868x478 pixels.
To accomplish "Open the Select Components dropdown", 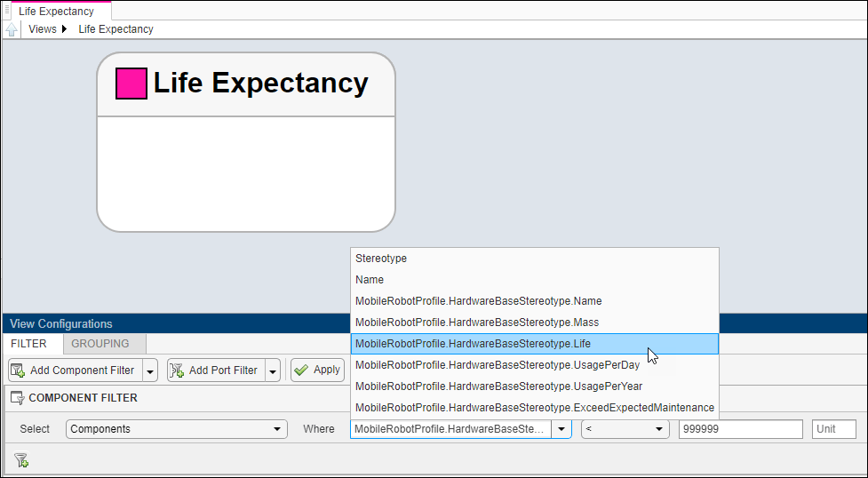I will pos(177,429).
